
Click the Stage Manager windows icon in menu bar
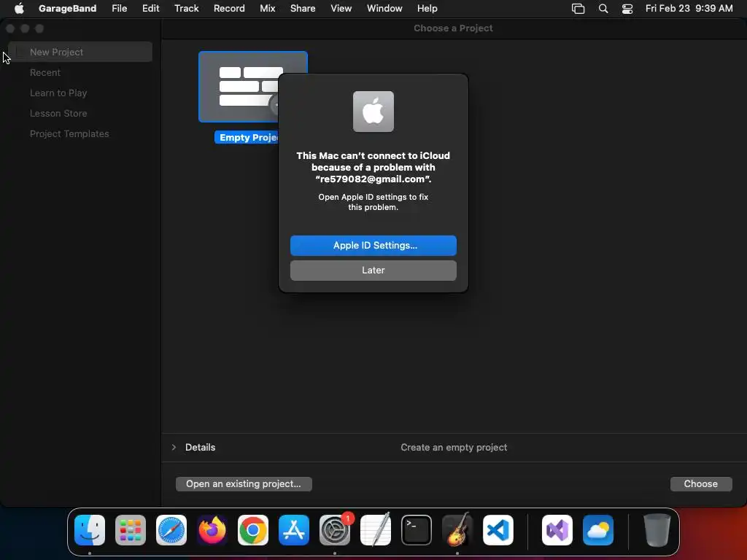point(578,9)
